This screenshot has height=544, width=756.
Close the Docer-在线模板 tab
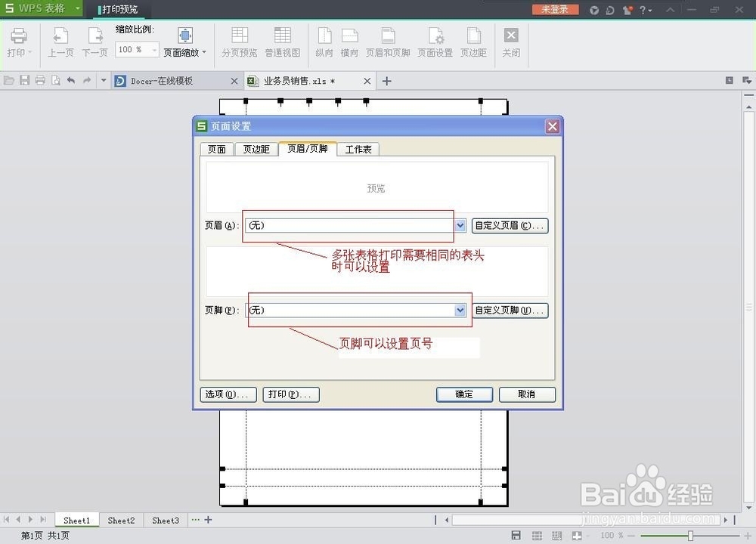234,81
